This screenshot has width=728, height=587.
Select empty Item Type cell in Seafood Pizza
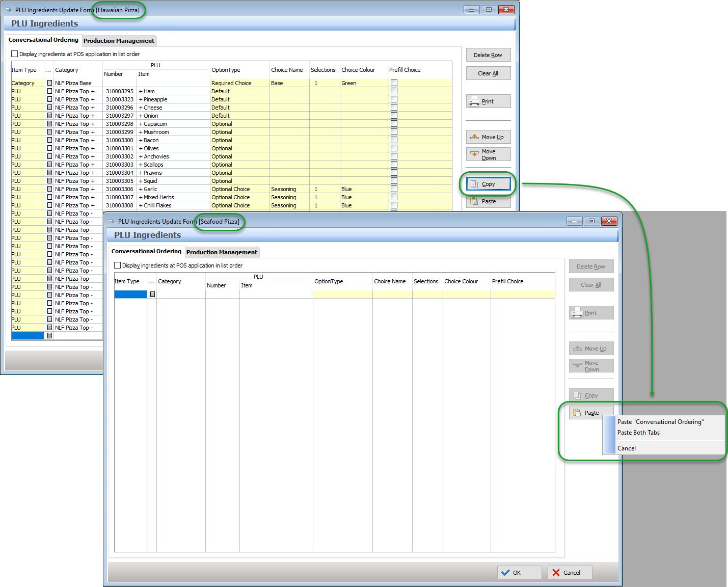tap(130, 295)
